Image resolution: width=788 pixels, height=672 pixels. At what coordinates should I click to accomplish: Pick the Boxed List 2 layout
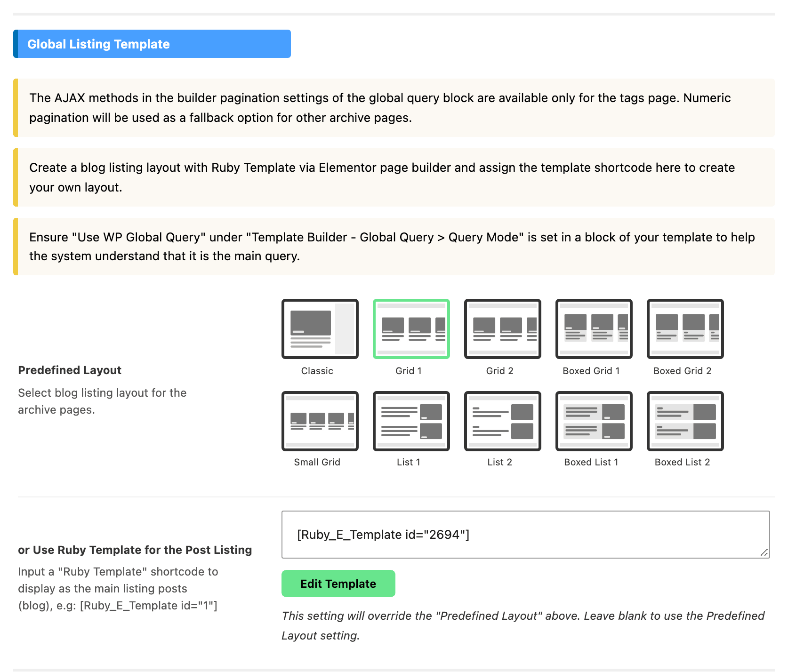[x=685, y=421]
